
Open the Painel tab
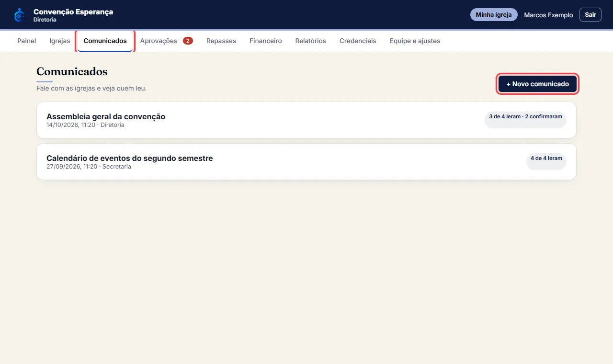click(x=27, y=41)
